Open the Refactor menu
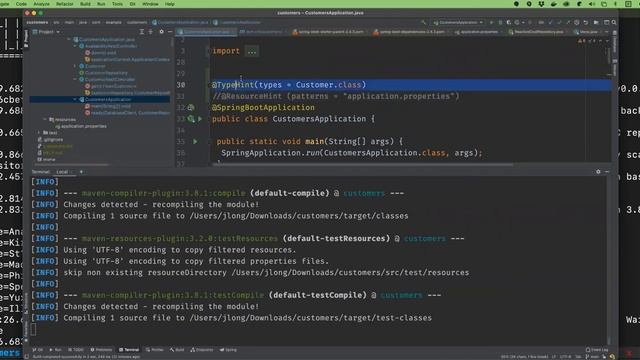Screen dimensions: 640x360 [x=64, y=4]
